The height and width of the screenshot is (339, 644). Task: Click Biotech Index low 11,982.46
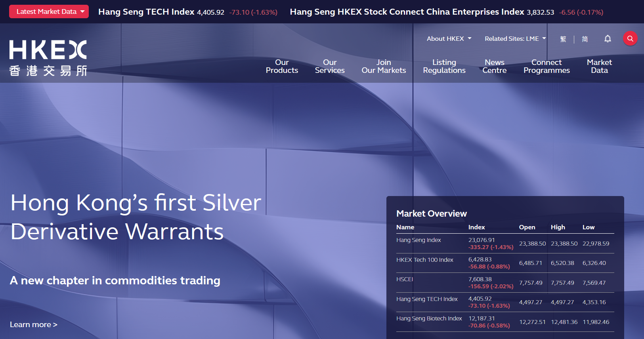point(596,322)
